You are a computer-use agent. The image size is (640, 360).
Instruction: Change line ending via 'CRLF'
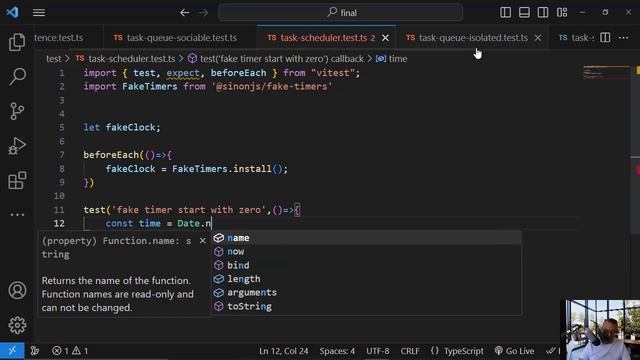tap(410, 351)
